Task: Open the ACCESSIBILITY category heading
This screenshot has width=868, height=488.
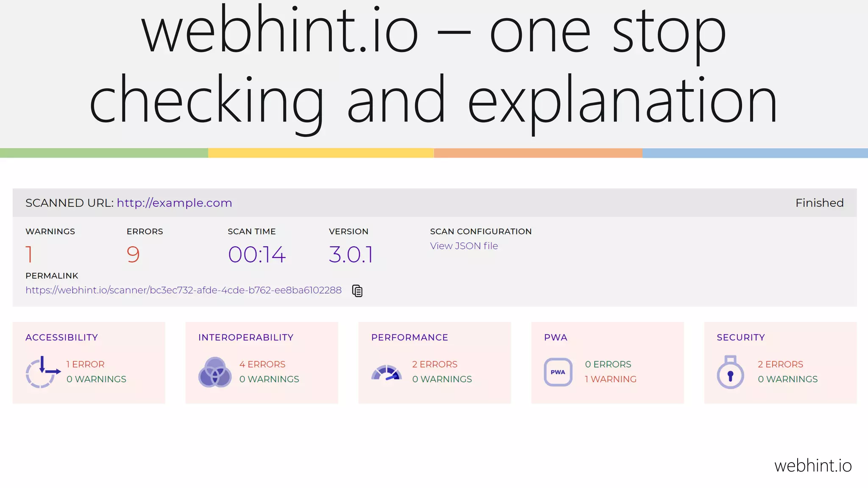Action: 61,338
